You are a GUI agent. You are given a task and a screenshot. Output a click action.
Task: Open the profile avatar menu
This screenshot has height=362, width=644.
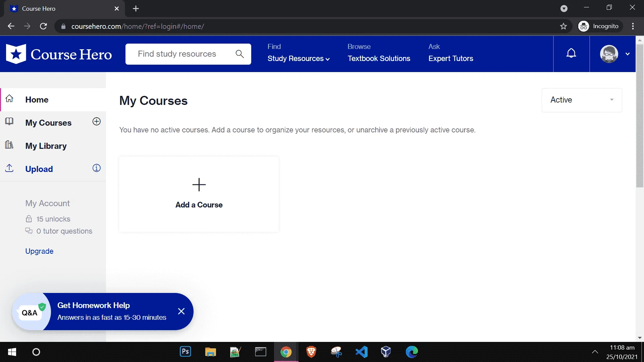(609, 54)
